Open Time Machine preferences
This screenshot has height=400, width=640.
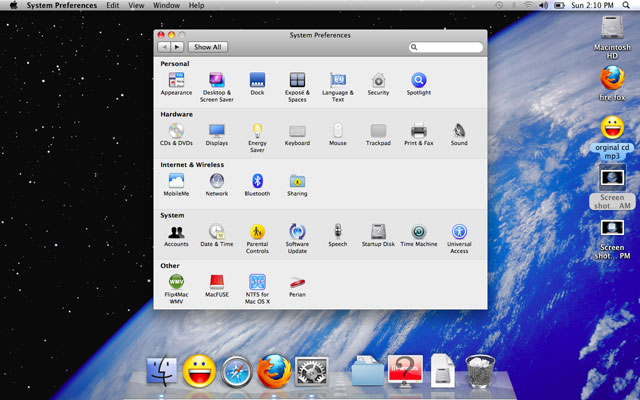pos(419,236)
